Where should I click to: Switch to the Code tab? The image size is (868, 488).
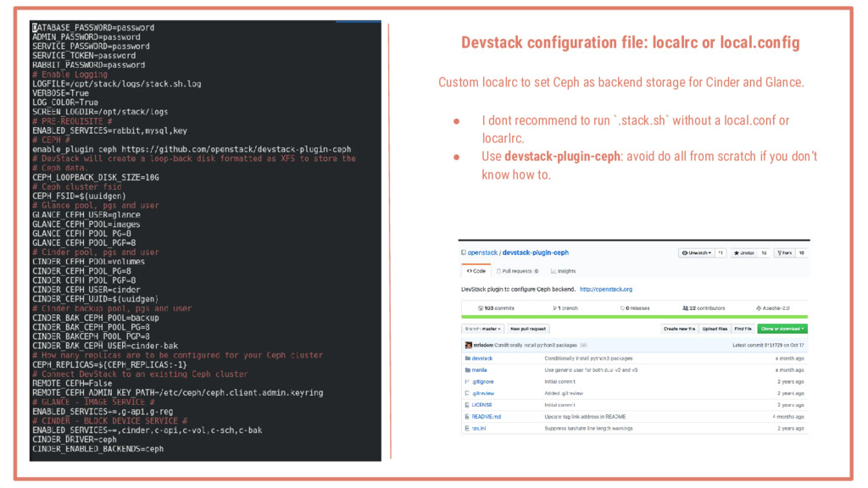pos(476,271)
